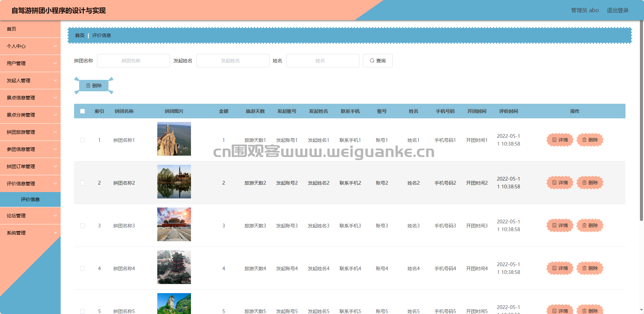Click the cell 发起姓名3
The width and height of the screenshot is (644, 314).
[319, 226]
